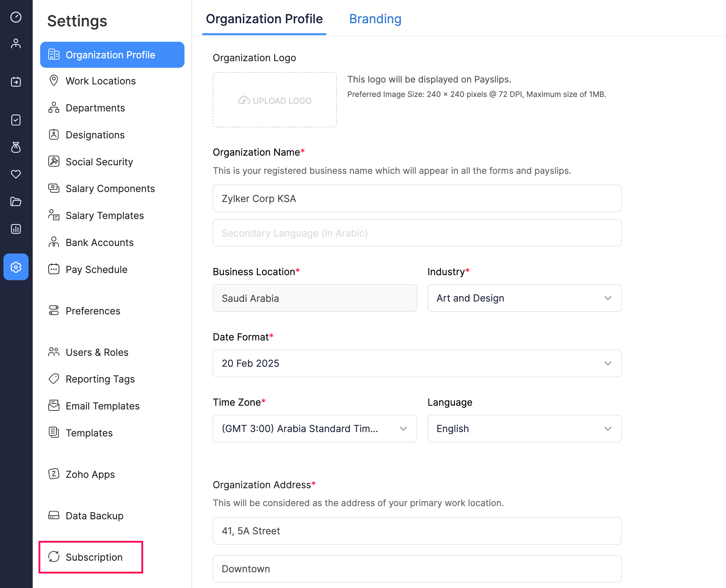726x588 pixels.
Task: Open Benefits via the heart sidebar icon
Action: (16, 174)
